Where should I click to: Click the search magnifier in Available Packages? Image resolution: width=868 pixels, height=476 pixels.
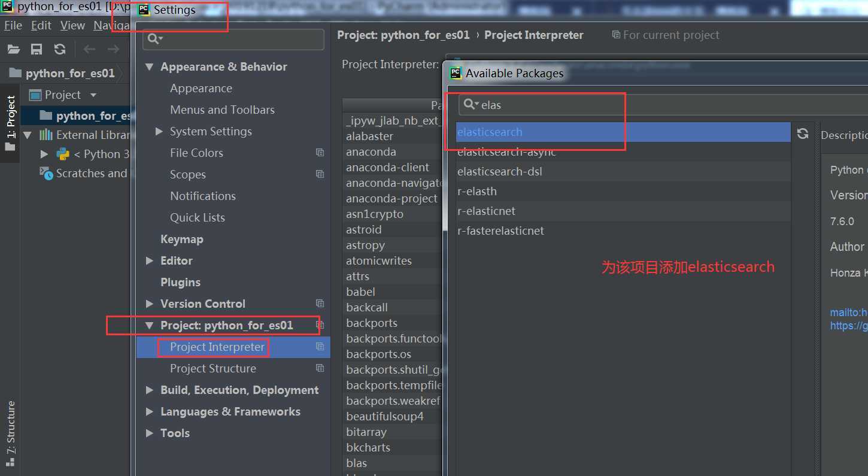pos(471,105)
